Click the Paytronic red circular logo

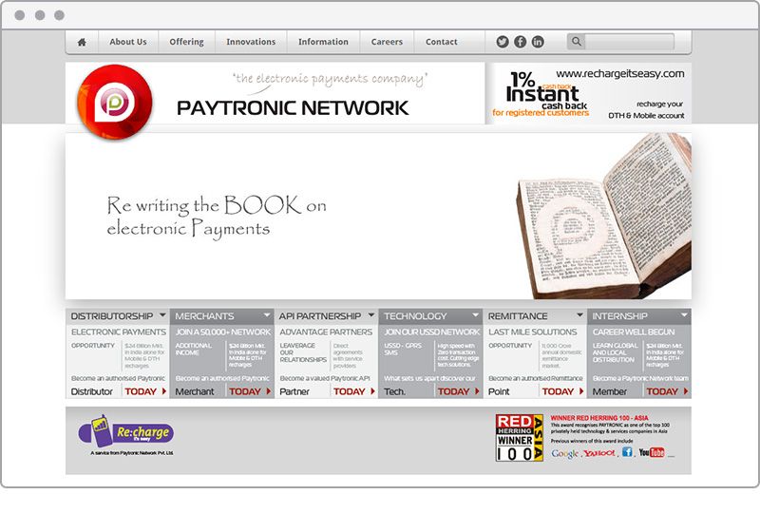pyautogui.click(x=115, y=103)
